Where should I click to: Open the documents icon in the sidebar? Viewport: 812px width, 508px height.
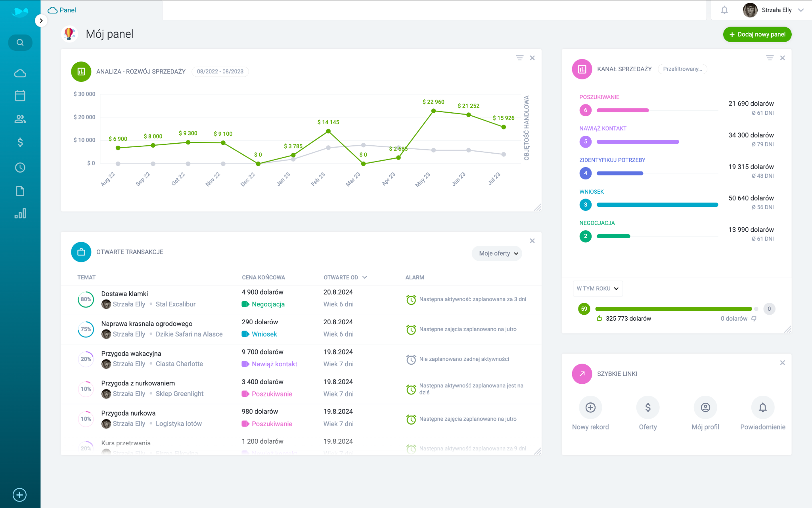[x=19, y=190]
